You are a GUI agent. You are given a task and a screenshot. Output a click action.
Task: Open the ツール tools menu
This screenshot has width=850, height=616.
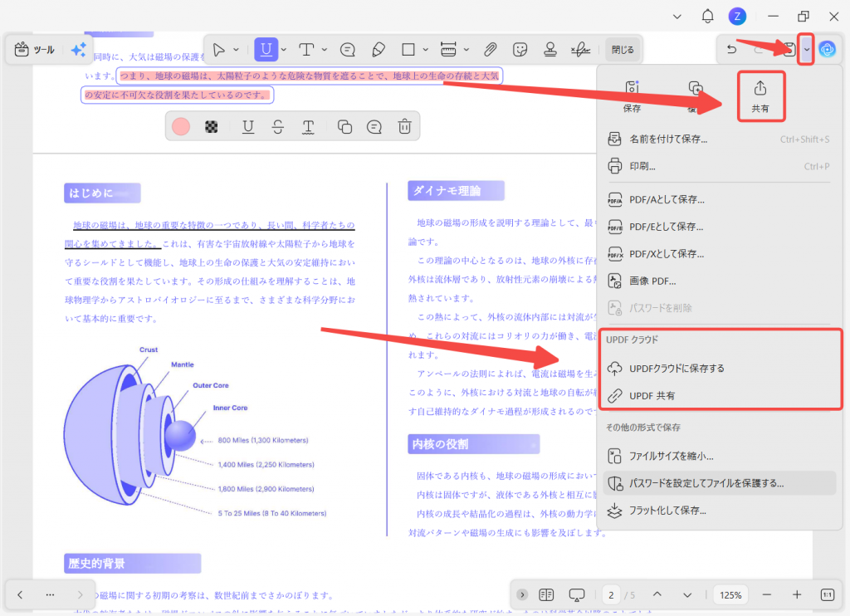(35, 50)
